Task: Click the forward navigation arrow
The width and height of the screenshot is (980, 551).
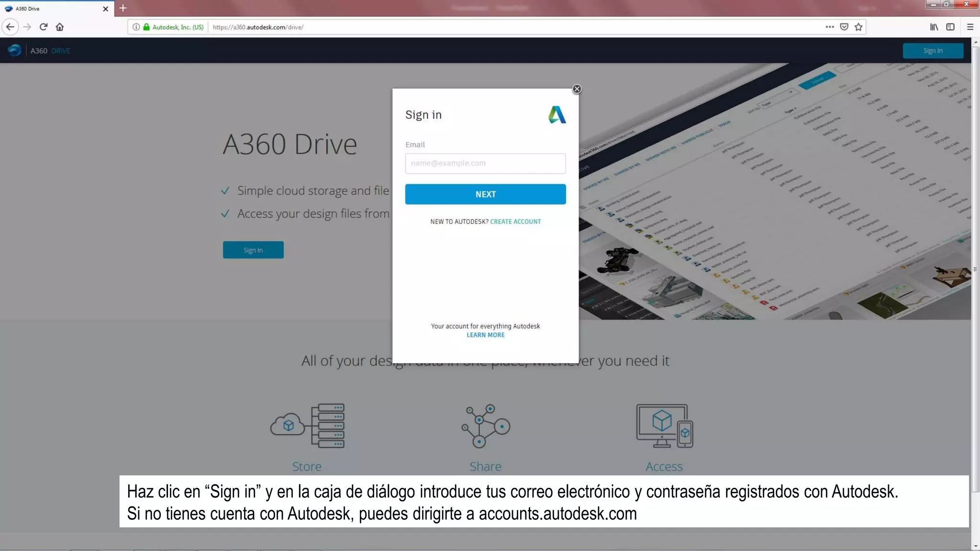Action: point(27,27)
